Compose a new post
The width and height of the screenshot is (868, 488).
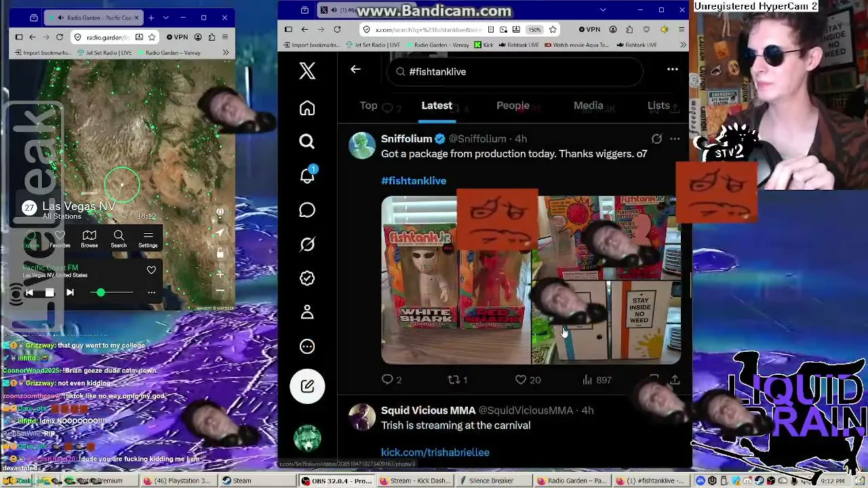click(x=307, y=386)
